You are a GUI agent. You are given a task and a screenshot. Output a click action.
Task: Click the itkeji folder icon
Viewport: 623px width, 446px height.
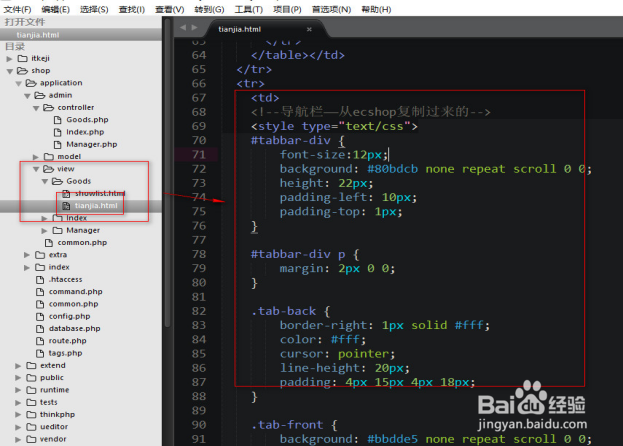tap(23, 58)
